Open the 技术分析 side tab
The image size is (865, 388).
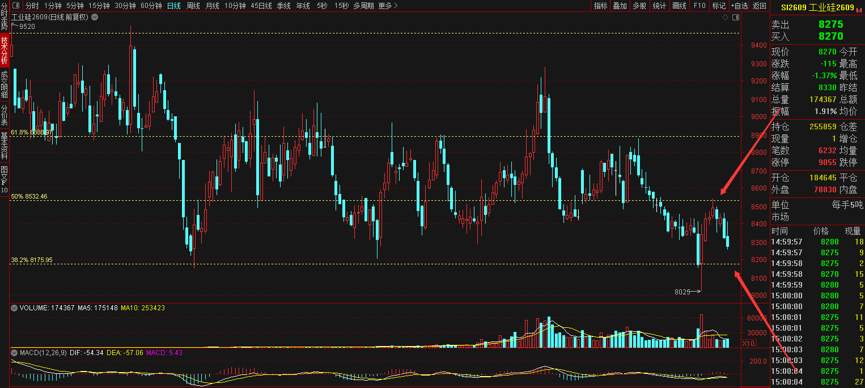[x=4, y=51]
